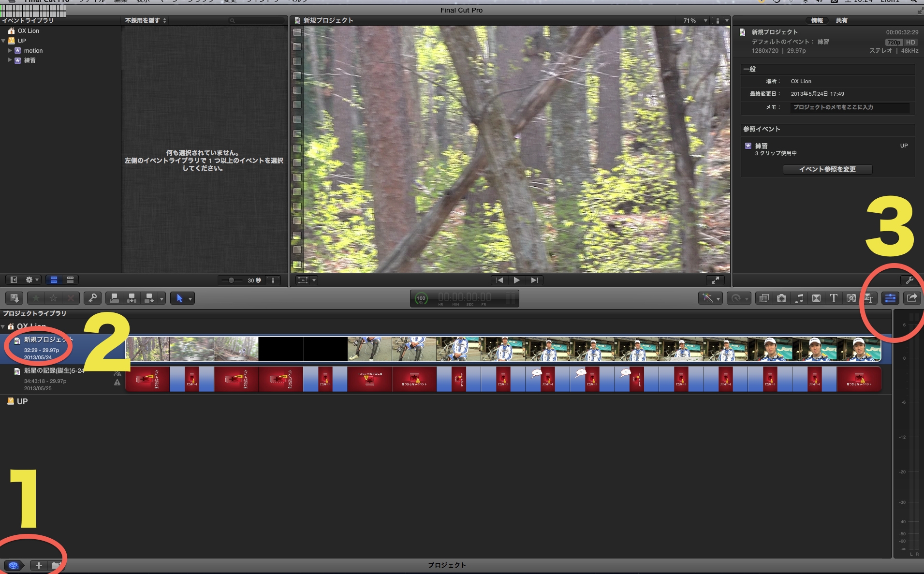Open the enhancements magic wand menu
The image size is (924, 574).
coord(710,298)
